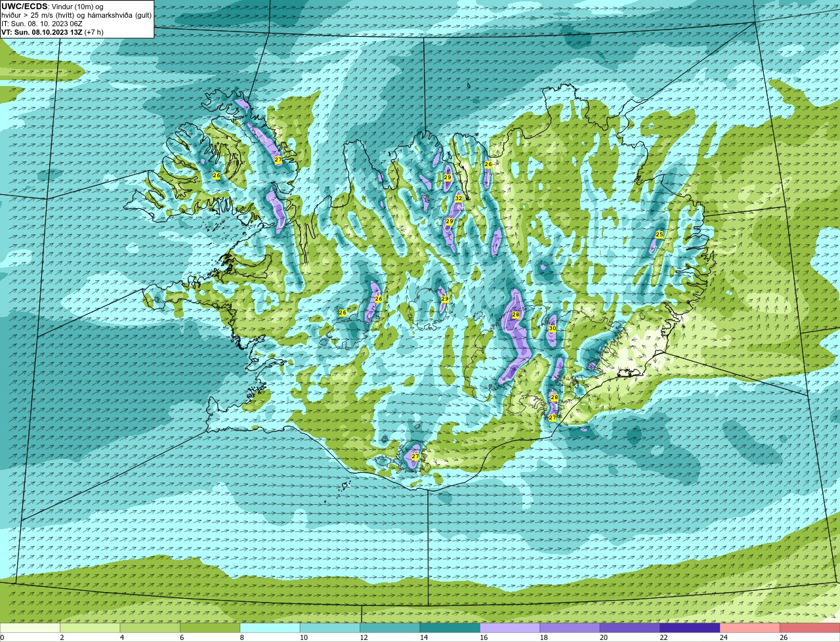Select the 22–24 m/s dark indigo legend segment

click(x=690, y=628)
